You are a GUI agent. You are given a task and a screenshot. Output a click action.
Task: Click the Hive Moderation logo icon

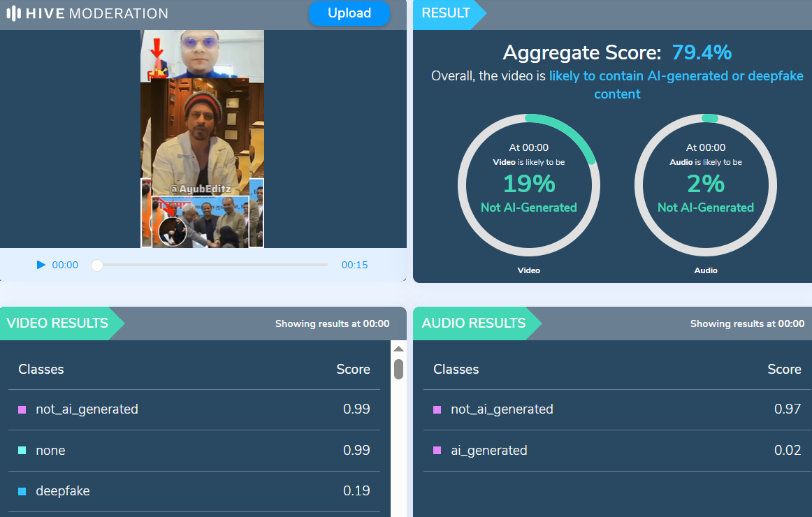coord(13,13)
